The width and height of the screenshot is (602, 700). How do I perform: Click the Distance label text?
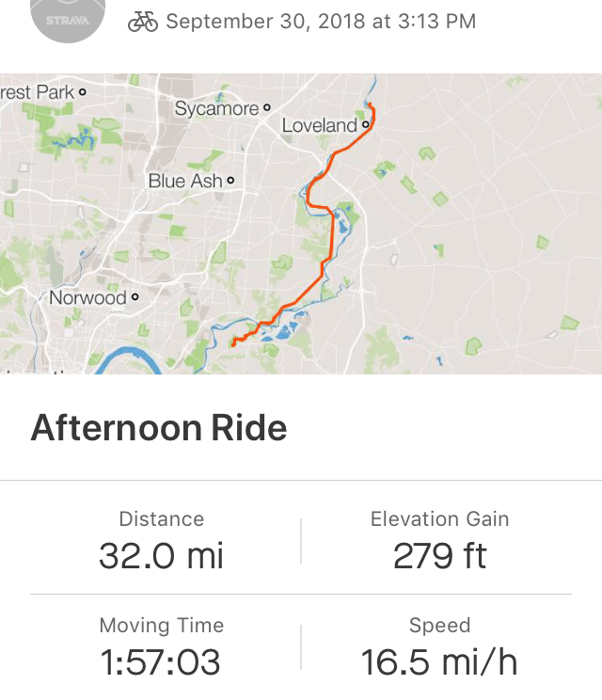pyautogui.click(x=162, y=518)
